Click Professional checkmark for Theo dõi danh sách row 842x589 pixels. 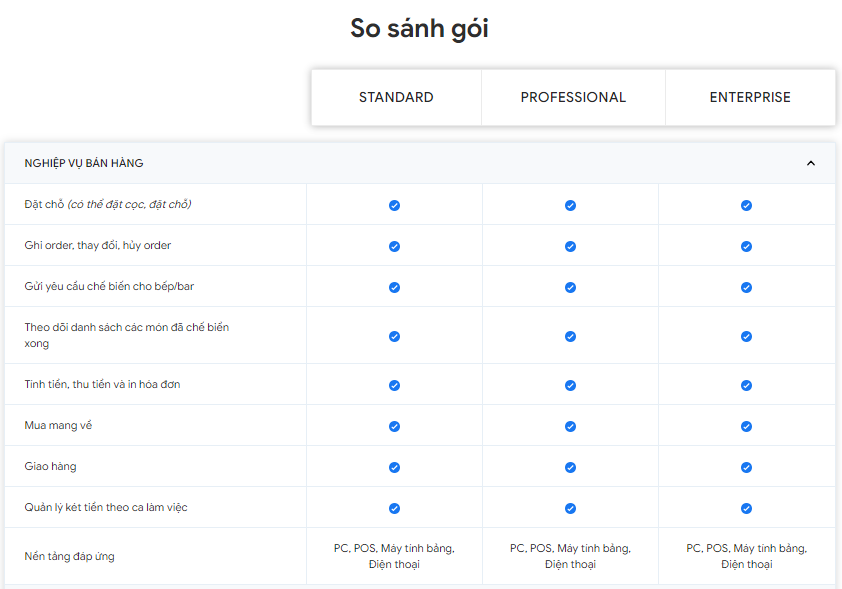tap(570, 336)
